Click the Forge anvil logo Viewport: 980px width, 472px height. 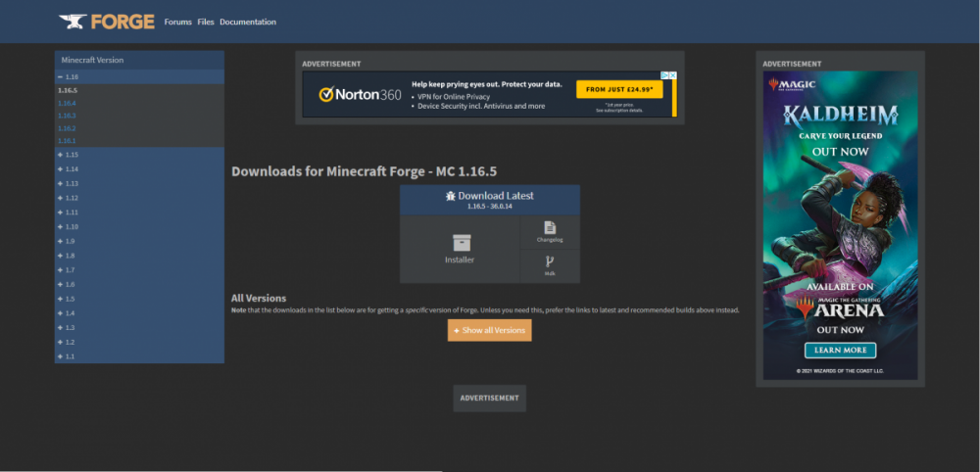pyautogui.click(x=72, y=21)
